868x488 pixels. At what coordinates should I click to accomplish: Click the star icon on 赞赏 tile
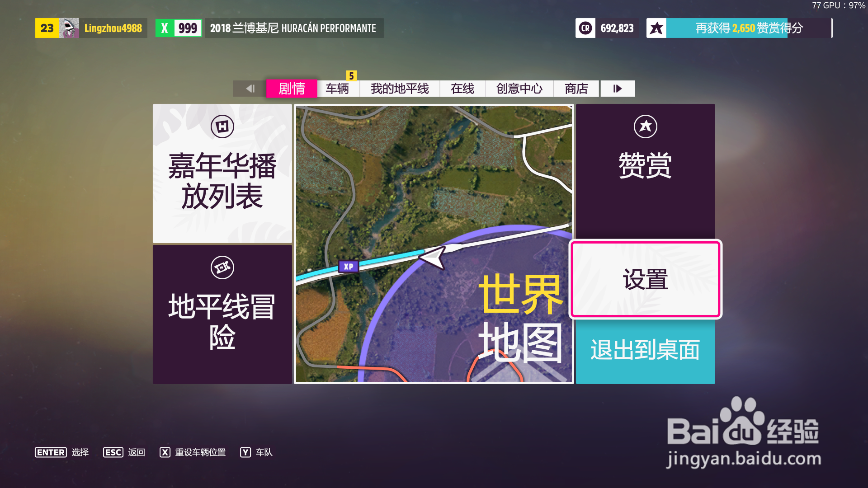click(x=645, y=127)
